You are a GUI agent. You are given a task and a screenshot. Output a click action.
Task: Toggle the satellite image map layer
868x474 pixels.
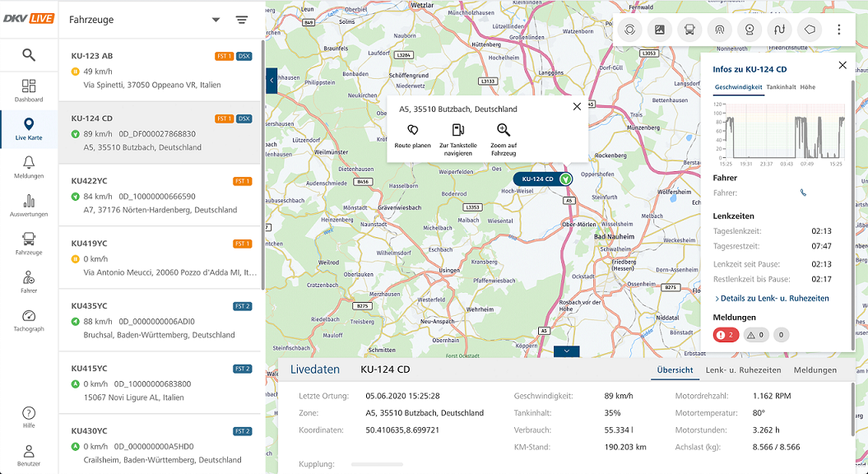pos(659,30)
